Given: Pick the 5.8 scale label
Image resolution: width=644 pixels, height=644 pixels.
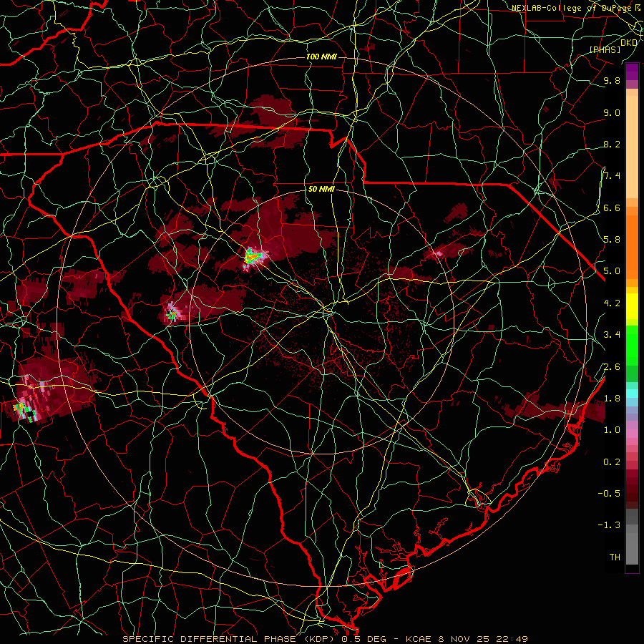Looking at the screenshot, I should pos(612,239).
